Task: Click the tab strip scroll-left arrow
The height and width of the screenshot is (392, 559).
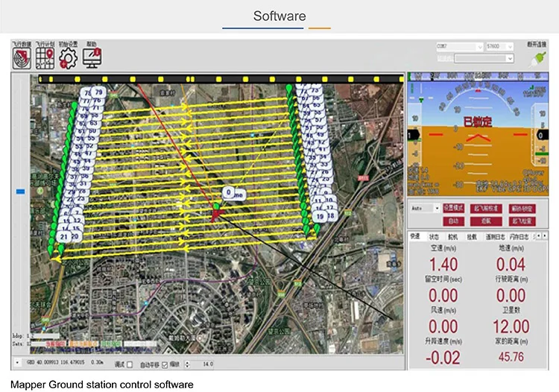Action: (539, 236)
